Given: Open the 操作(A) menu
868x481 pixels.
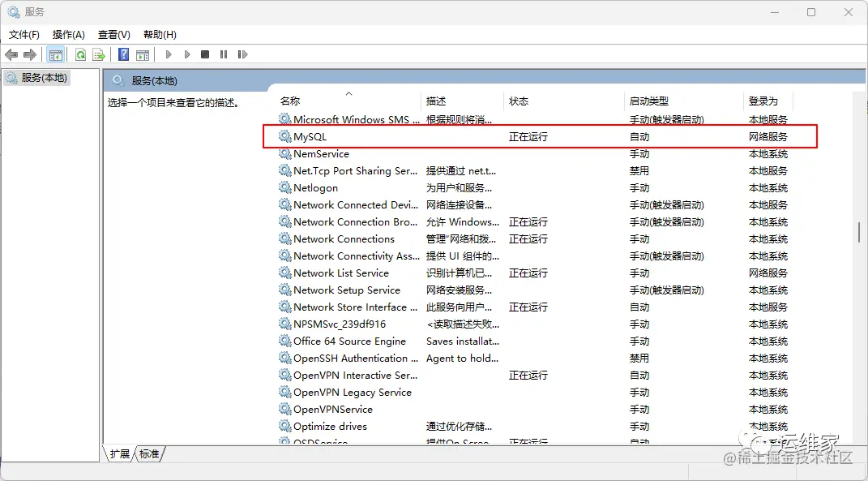Looking at the screenshot, I should 69,34.
